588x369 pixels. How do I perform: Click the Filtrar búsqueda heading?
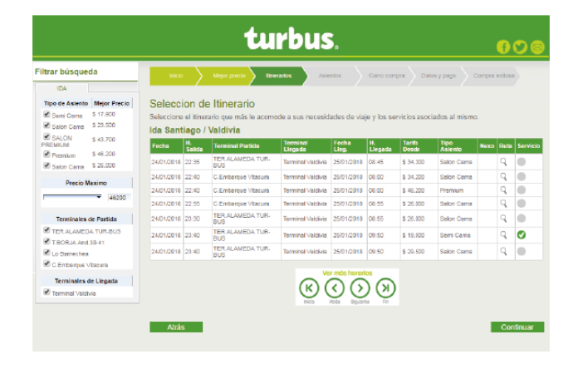point(66,71)
